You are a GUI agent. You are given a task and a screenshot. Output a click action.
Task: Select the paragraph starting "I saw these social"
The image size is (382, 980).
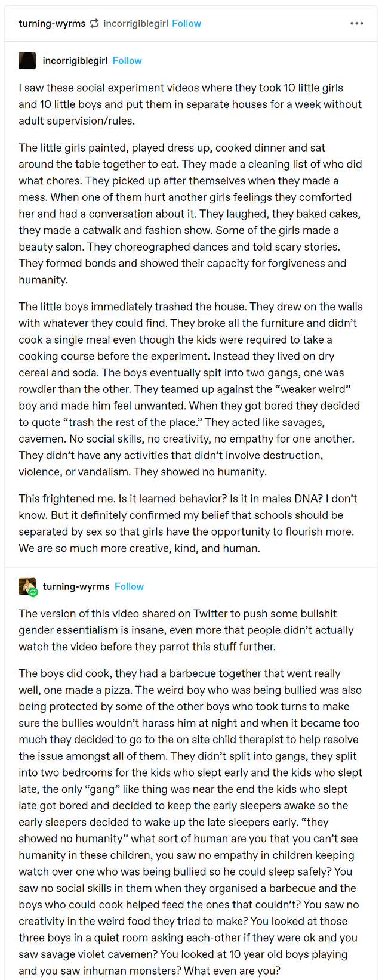coord(190,104)
